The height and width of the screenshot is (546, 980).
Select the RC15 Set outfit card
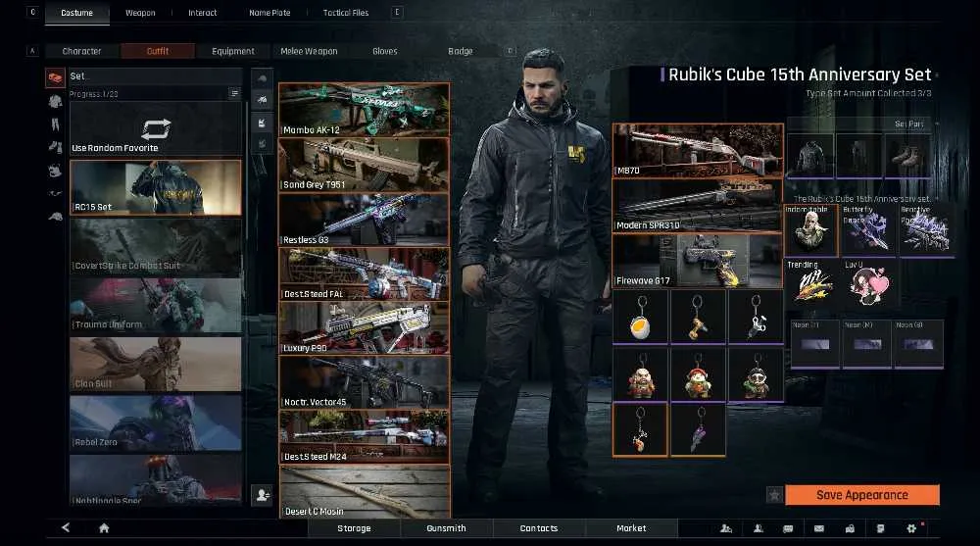tap(156, 187)
